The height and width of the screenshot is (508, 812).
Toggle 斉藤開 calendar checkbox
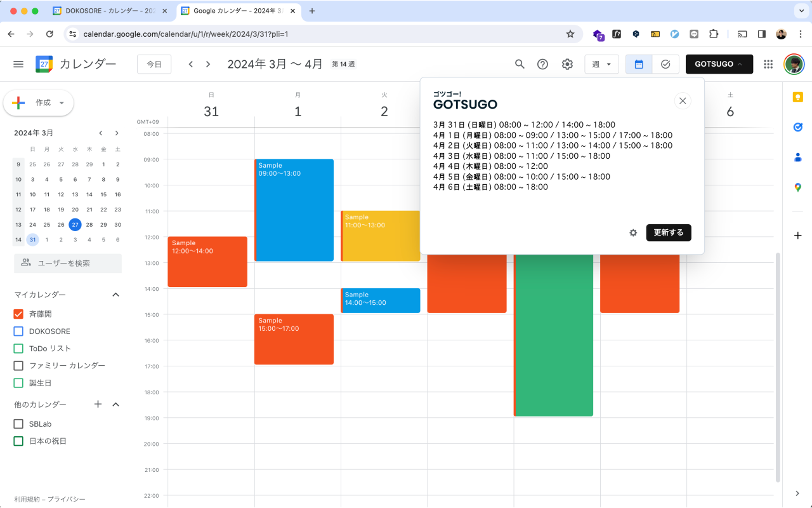[x=18, y=314]
